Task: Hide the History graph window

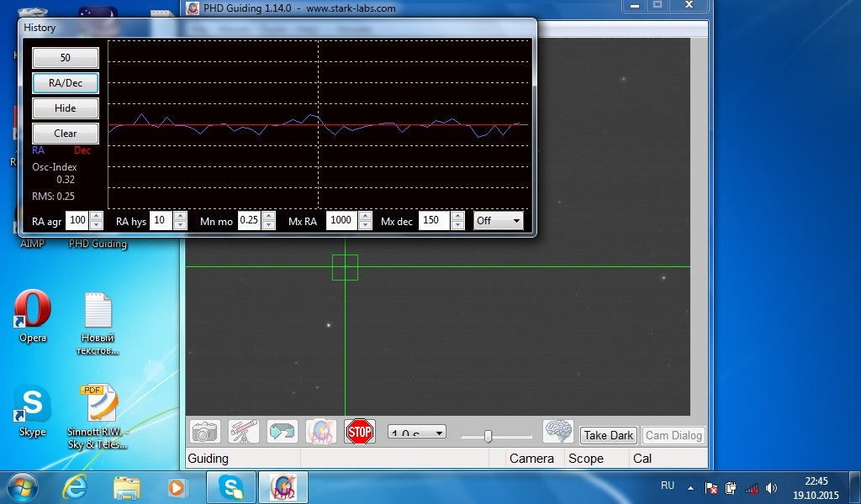Action: point(66,108)
